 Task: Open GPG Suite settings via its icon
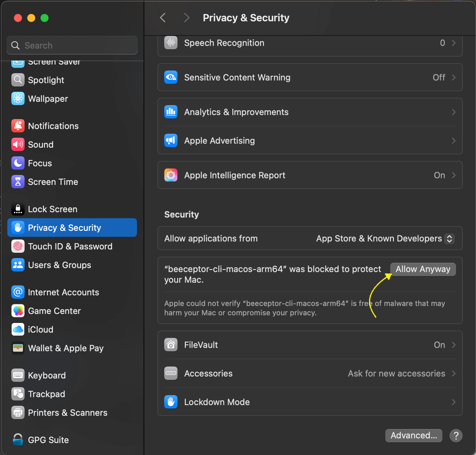pos(18,440)
